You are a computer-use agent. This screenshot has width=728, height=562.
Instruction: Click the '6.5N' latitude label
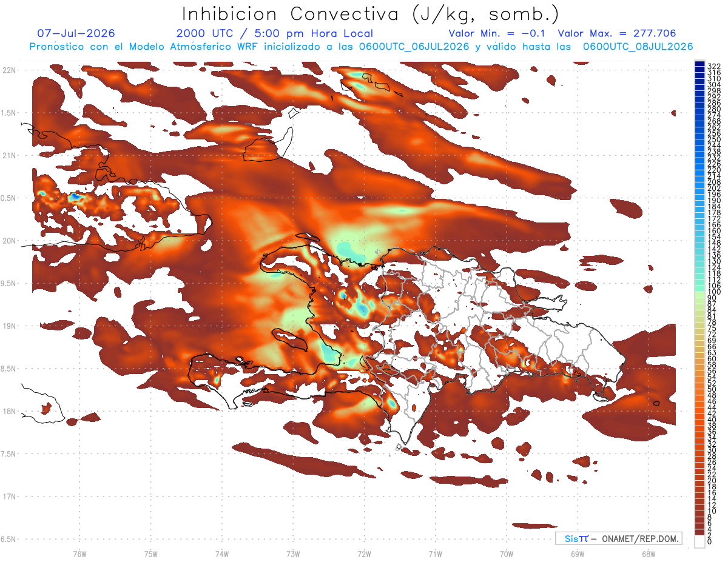[8, 539]
